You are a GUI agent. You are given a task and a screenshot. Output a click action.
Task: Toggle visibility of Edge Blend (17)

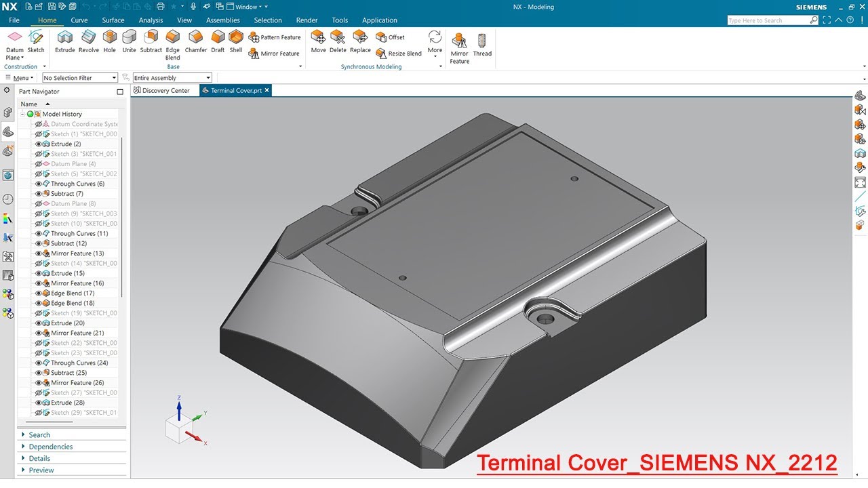[39, 293]
